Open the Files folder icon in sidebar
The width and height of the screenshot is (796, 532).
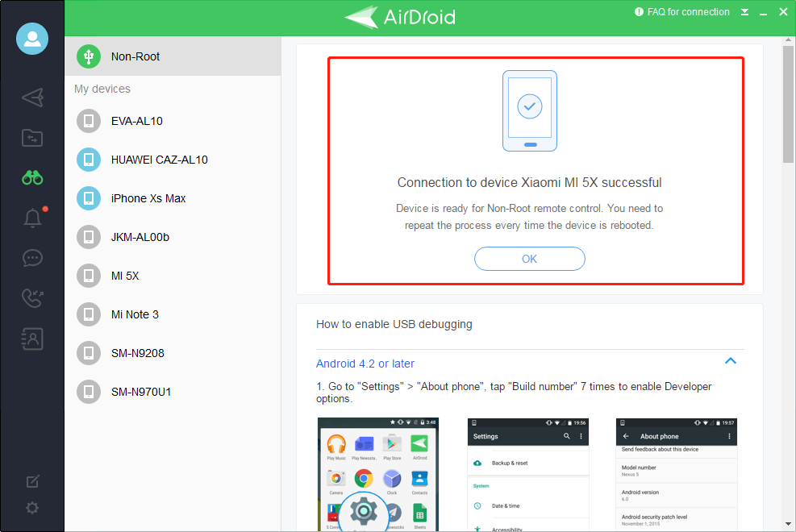(32, 138)
